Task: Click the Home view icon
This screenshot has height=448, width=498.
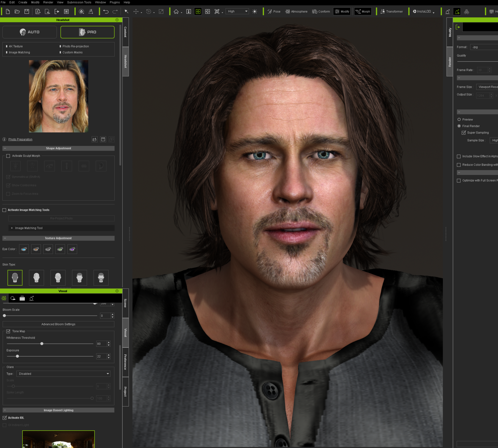Action: pyautogui.click(x=176, y=11)
